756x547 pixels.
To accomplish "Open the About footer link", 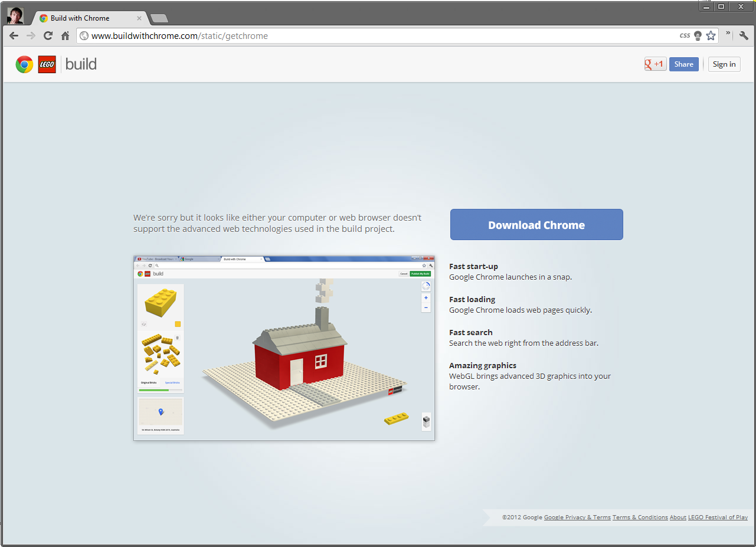I will tap(678, 517).
